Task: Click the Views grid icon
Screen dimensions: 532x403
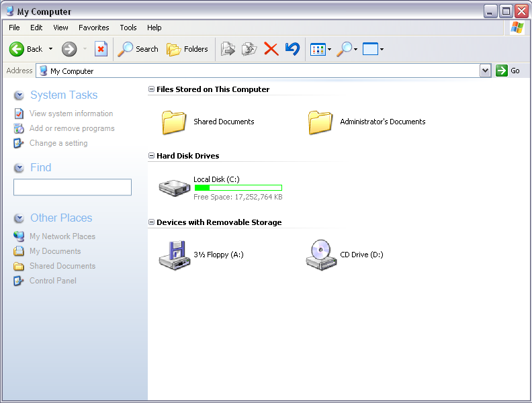Action: [x=318, y=50]
